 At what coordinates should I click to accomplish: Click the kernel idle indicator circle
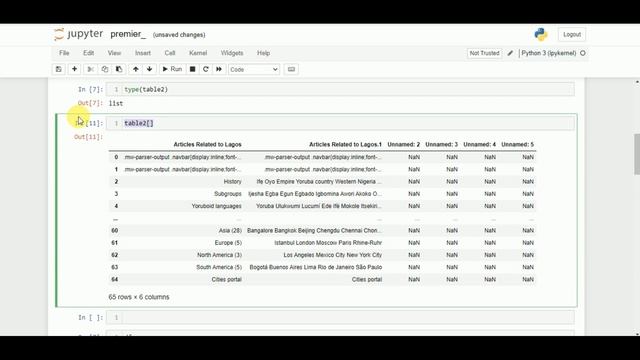pyautogui.click(x=583, y=53)
